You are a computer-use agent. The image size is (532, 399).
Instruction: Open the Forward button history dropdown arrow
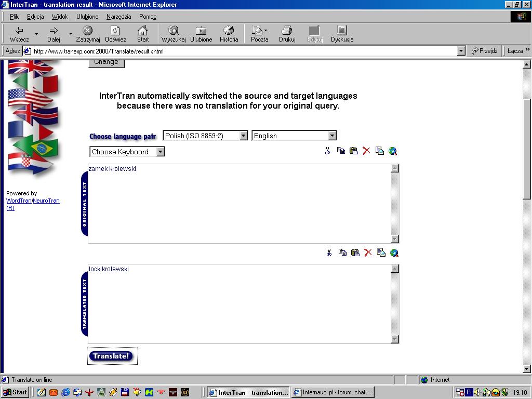tap(71, 34)
